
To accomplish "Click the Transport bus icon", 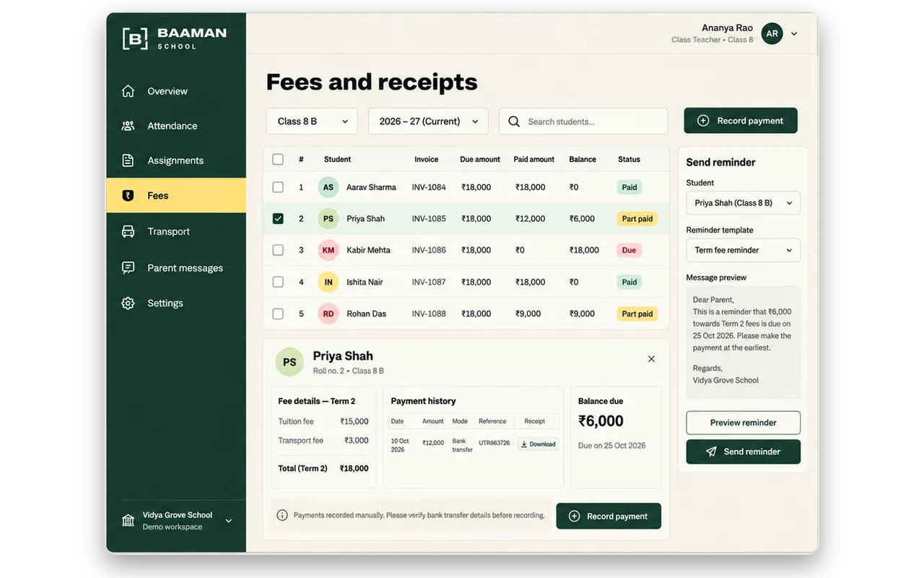I will (x=128, y=231).
